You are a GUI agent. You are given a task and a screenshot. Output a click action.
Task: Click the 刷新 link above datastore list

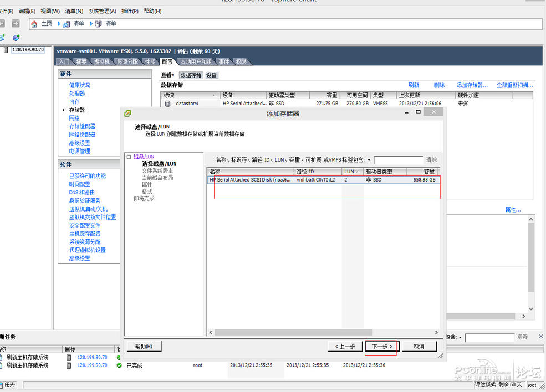click(x=414, y=85)
